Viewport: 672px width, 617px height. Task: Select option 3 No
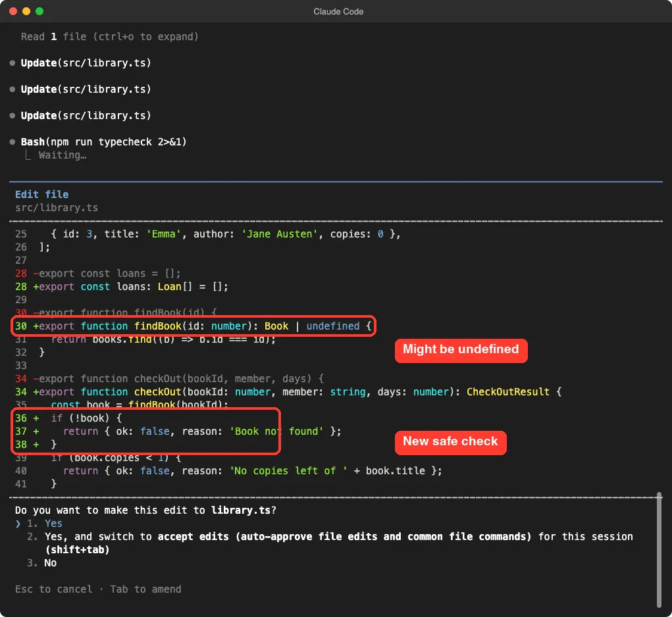click(x=41, y=562)
